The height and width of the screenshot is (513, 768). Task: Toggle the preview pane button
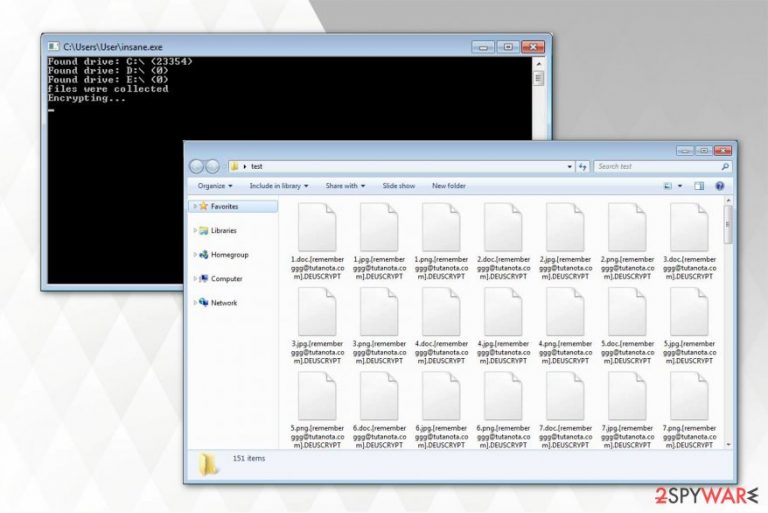point(699,186)
